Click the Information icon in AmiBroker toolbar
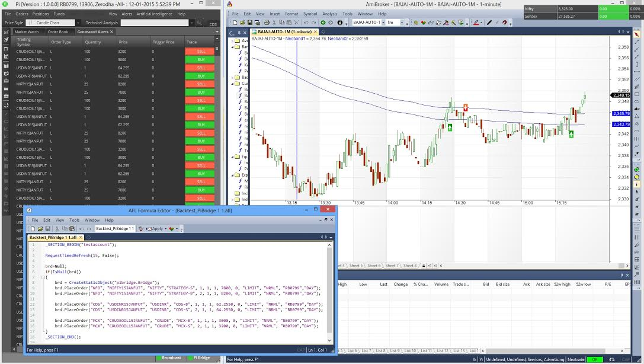 point(339,23)
